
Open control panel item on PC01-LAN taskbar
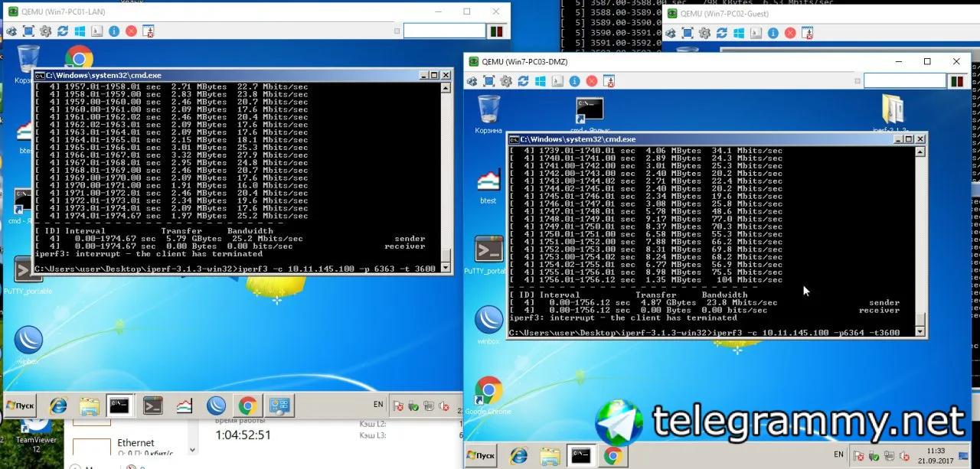pyautogui.click(x=279, y=405)
